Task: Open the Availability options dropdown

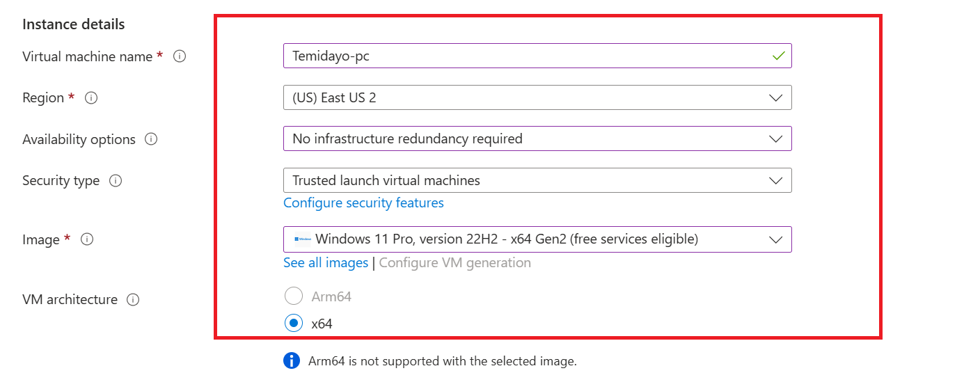Action: pyautogui.click(x=775, y=139)
